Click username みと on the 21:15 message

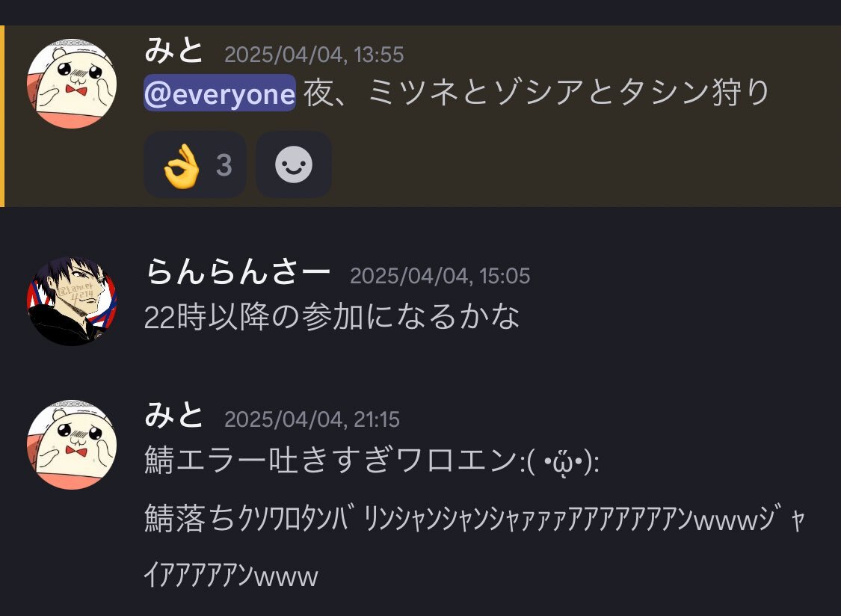[x=174, y=416]
